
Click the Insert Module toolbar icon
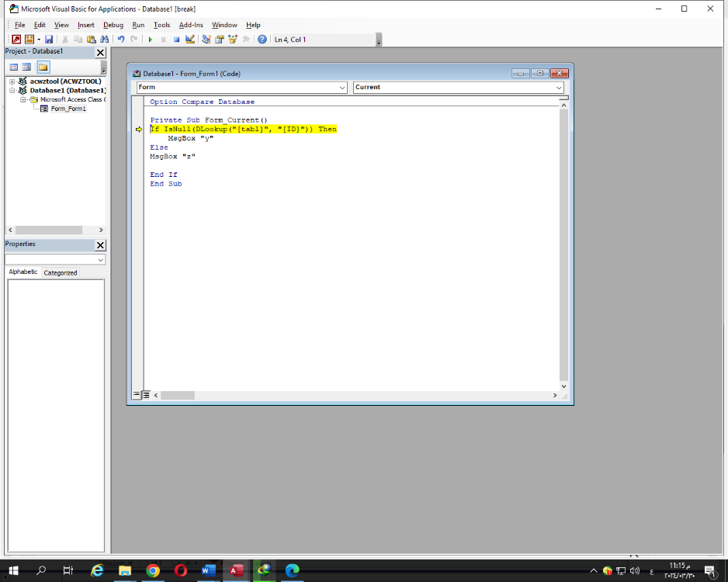(29, 40)
